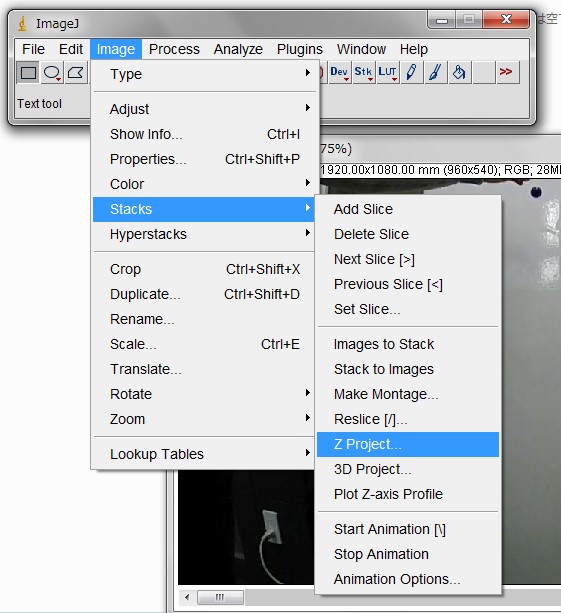
Task: Select the Polygon selection tool
Action: tap(75, 72)
